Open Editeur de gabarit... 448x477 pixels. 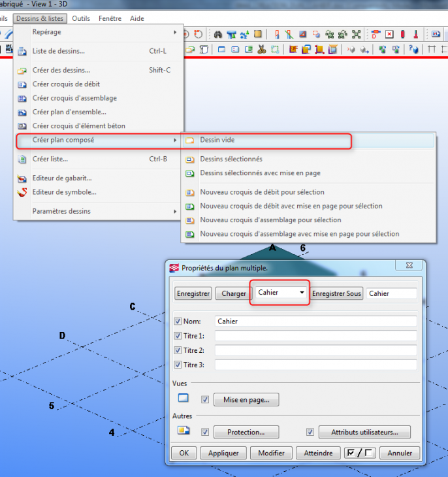pyautogui.click(x=98, y=178)
